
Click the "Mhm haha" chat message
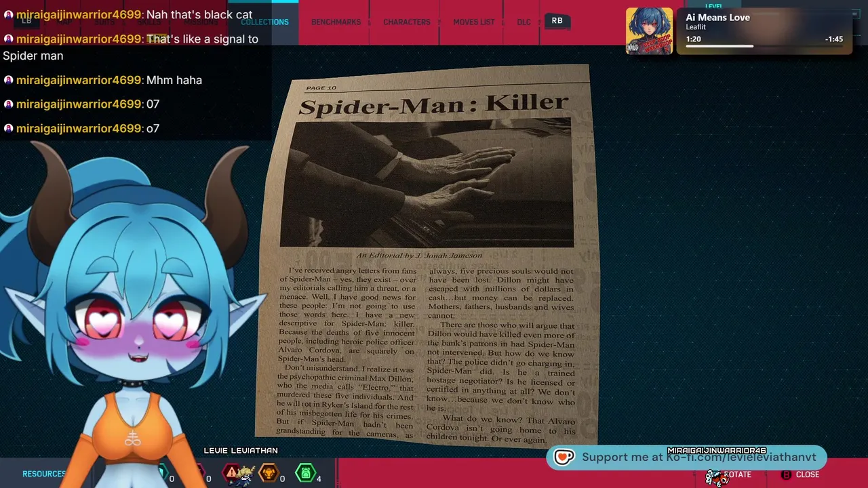point(174,80)
